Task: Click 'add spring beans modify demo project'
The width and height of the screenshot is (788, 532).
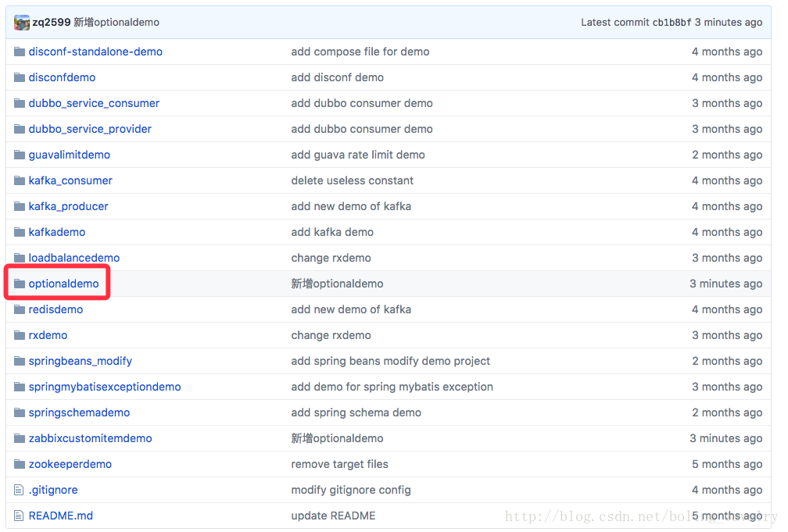Action: click(391, 361)
